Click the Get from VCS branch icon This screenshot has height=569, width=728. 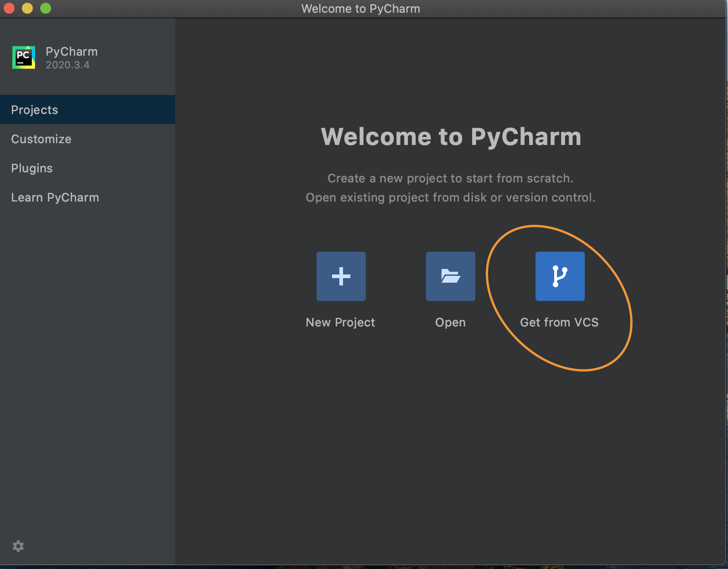(x=560, y=276)
